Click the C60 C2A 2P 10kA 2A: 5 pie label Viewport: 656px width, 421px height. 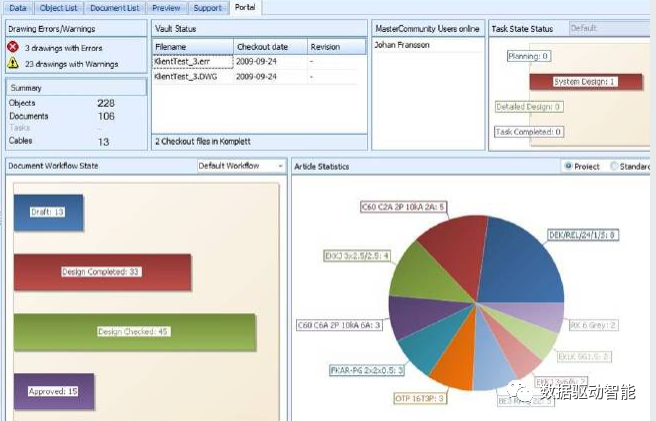pyautogui.click(x=403, y=207)
